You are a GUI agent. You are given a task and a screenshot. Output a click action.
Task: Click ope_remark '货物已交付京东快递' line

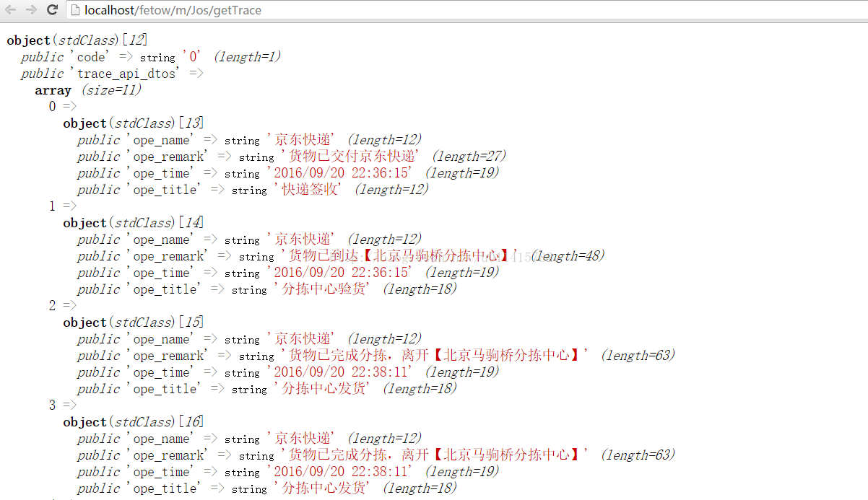[292, 157]
